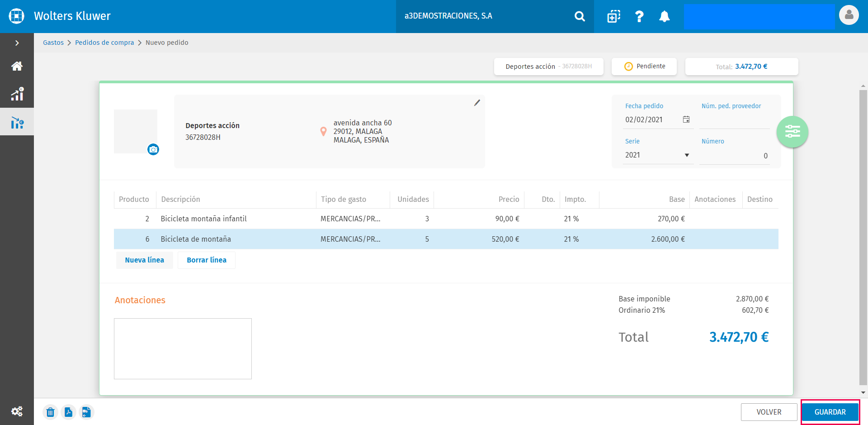Click the user profile avatar

pyautogui.click(x=849, y=15)
